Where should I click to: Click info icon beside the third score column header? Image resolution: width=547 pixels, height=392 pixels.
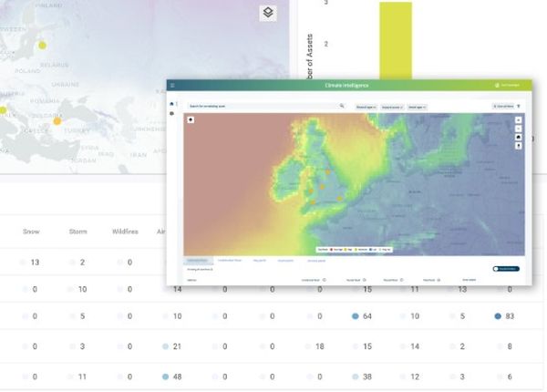(401, 280)
